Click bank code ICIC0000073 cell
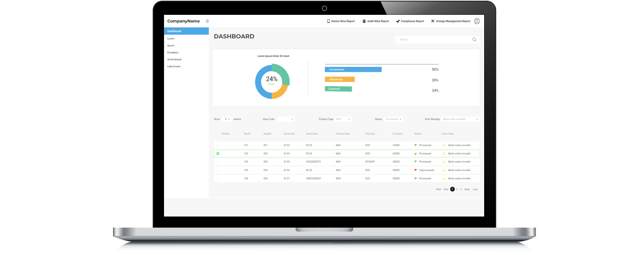Viewport: 644px width, 255px height. [x=313, y=162]
